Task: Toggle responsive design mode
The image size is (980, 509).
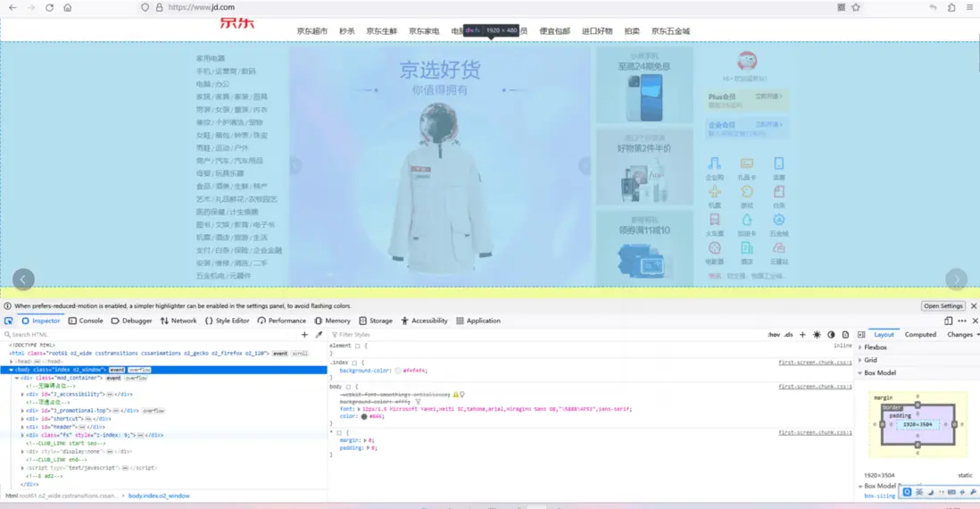Action: click(948, 321)
